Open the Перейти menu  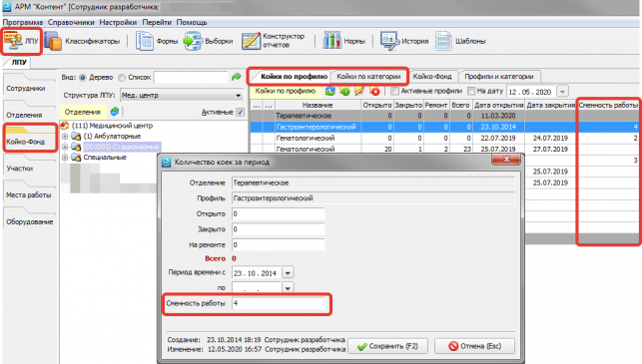click(x=157, y=22)
